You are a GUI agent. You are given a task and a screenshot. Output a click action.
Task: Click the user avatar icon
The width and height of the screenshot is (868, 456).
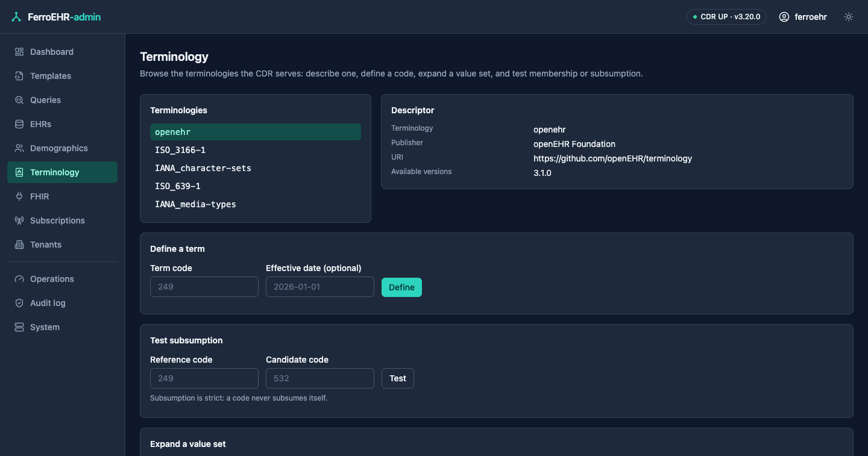(x=784, y=17)
